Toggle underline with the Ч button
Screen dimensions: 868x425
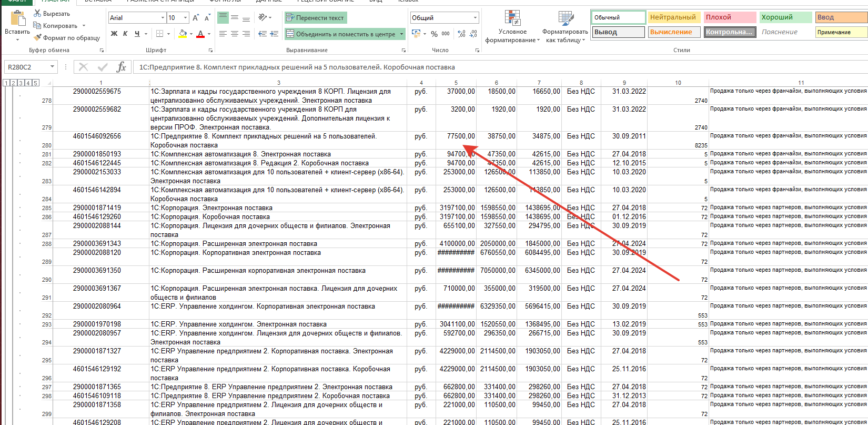pyautogui.click(x=137, y=34)
